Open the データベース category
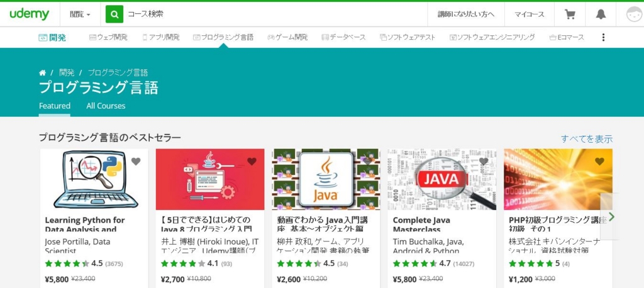The image size is (644, 288). (x=343, y=37)
